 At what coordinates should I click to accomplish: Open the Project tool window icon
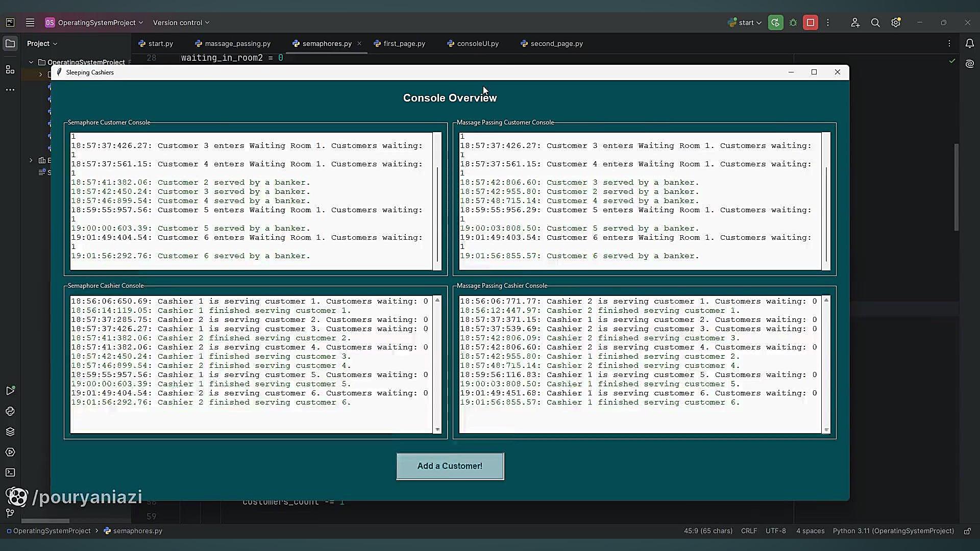tap(10, 43)
